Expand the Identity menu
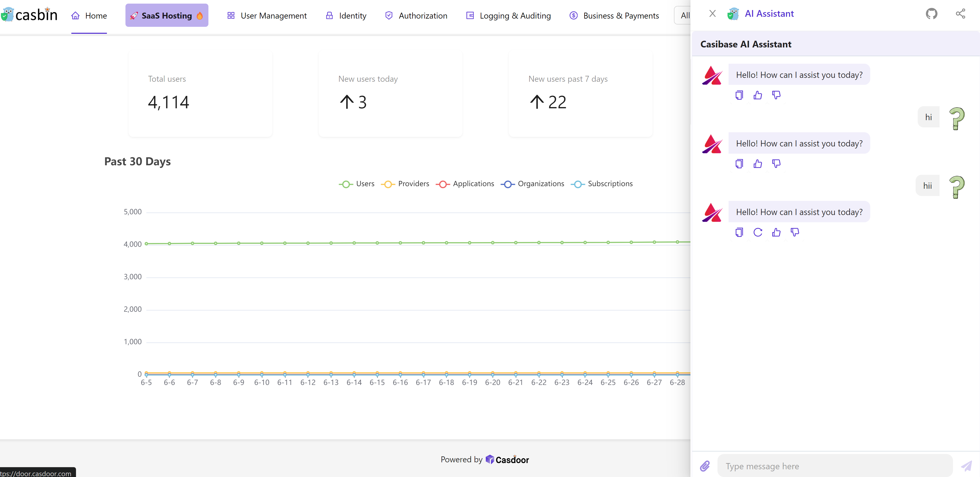 pyautogui.click(x=346, y=16)
